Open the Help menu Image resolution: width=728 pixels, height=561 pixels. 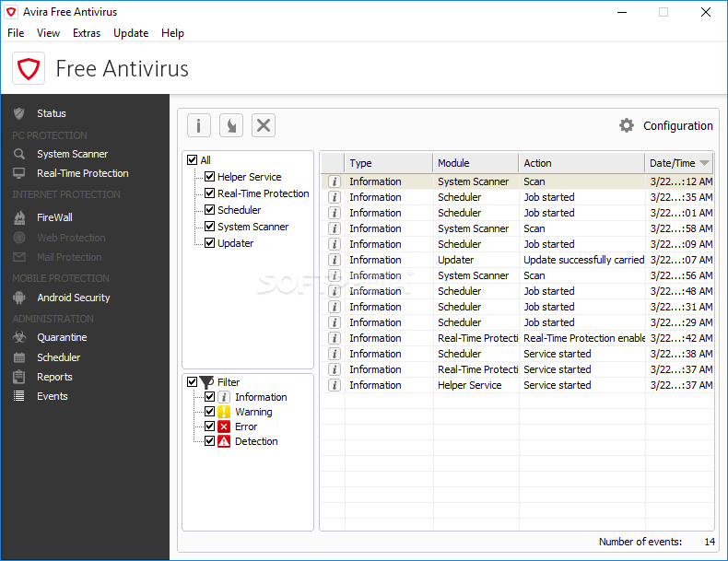(172, 33)
